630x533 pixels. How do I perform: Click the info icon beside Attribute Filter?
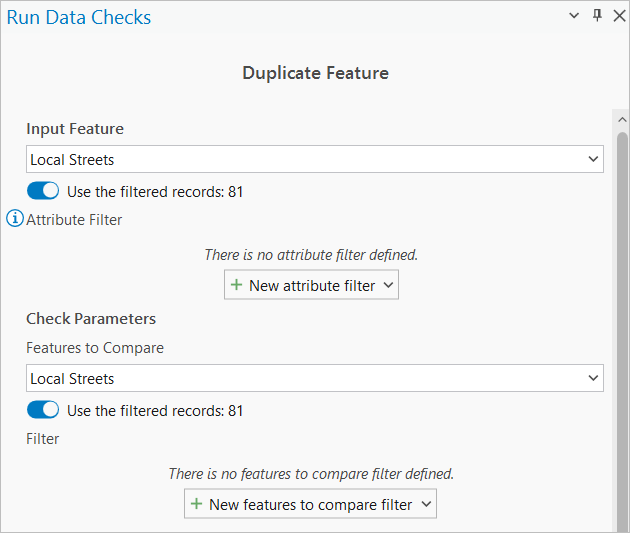pyautogui.click(x=15, y=219)
